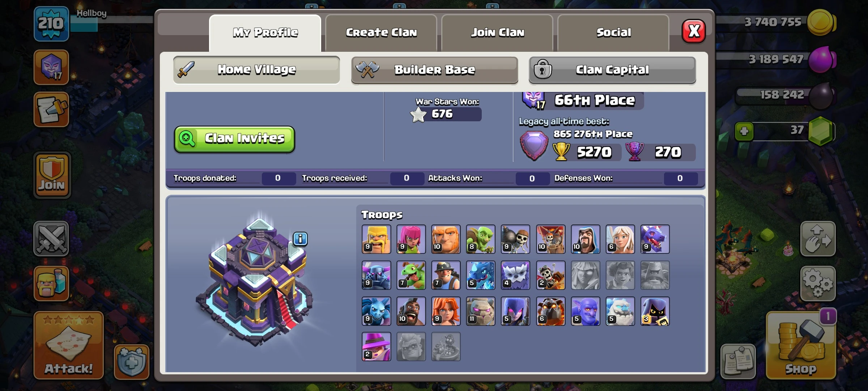Tap the Attack! map button

[x=69, y=345]
